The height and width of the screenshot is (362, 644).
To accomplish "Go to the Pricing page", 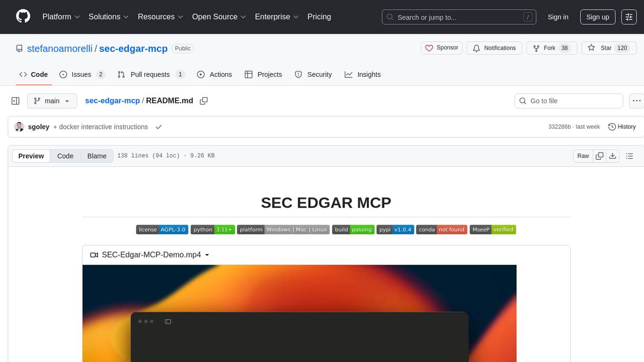I will [x=319, y=17].
